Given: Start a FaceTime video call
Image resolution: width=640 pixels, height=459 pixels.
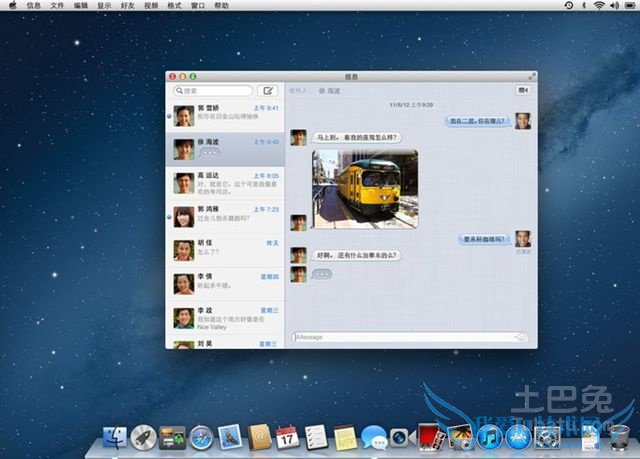Looking at the screenshot, I should tap(522, 90).
